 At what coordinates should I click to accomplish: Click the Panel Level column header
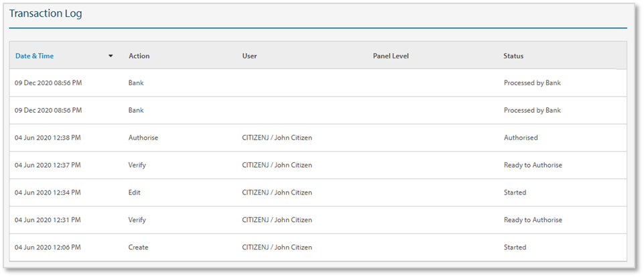click(391, 56)
